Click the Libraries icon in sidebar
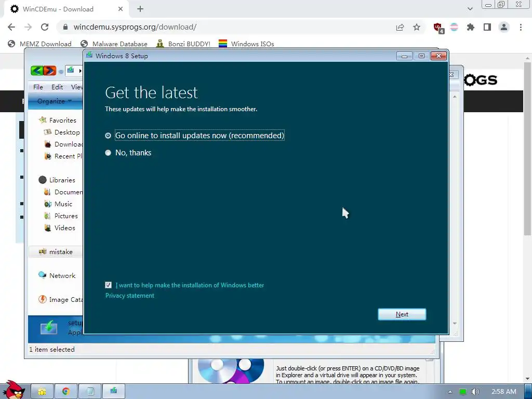This screenshot has height=399, width=532. pos(43,180)
